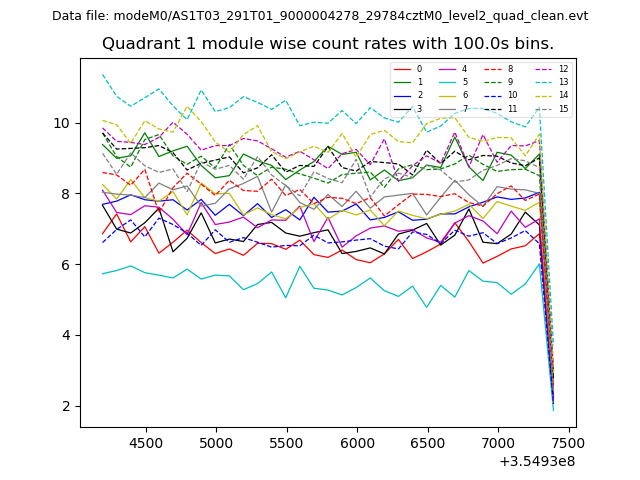640x480 pixels.
Task: Click the x-axis tick label 5500
Action: coord(287,442)
